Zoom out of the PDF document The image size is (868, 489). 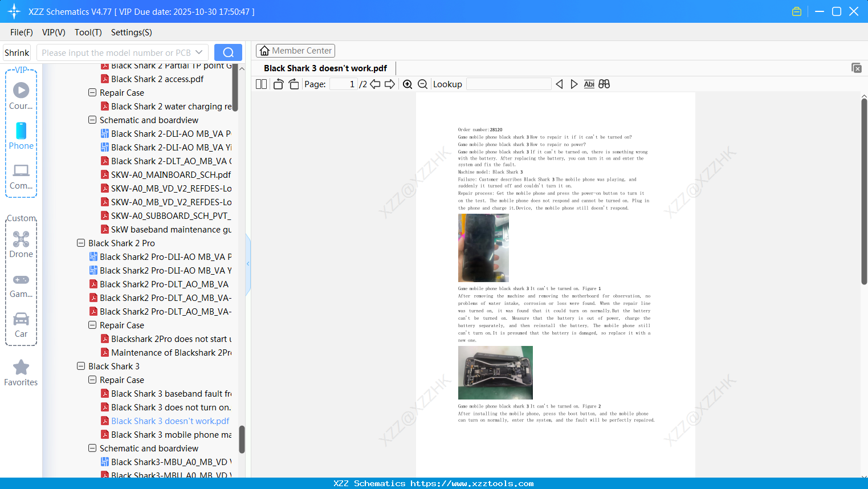[x=422, y=84]
